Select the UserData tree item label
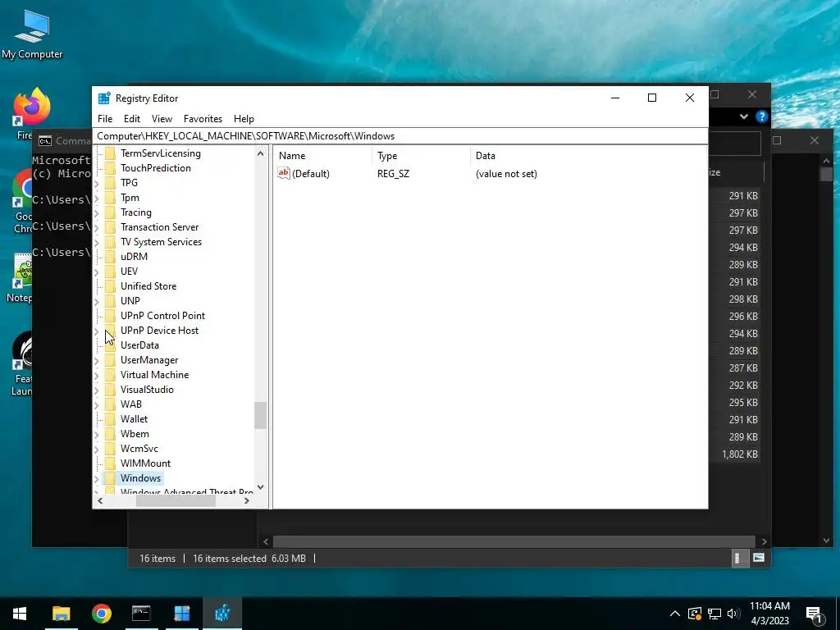This screenshot has height=630, width=840. click(139, 345)
